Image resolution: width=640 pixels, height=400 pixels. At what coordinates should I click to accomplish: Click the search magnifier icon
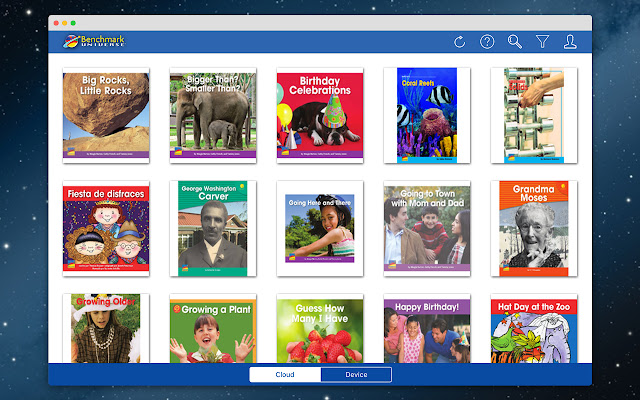pyautogui.click(x=515, y=42)
